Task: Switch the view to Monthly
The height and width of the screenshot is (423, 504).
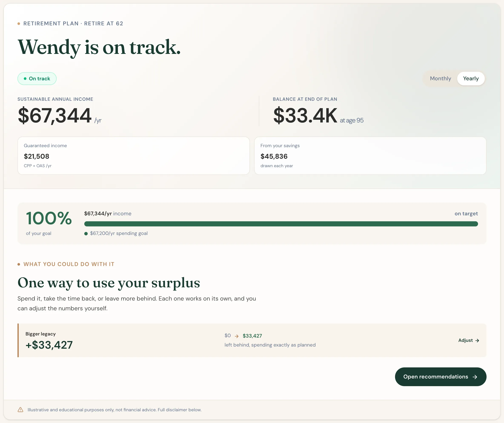Action: point(440,79)
